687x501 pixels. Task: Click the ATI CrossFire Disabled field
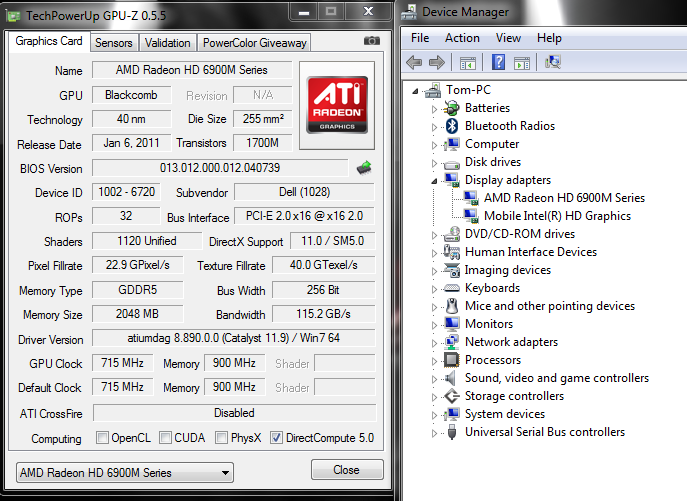coord(234,413)
